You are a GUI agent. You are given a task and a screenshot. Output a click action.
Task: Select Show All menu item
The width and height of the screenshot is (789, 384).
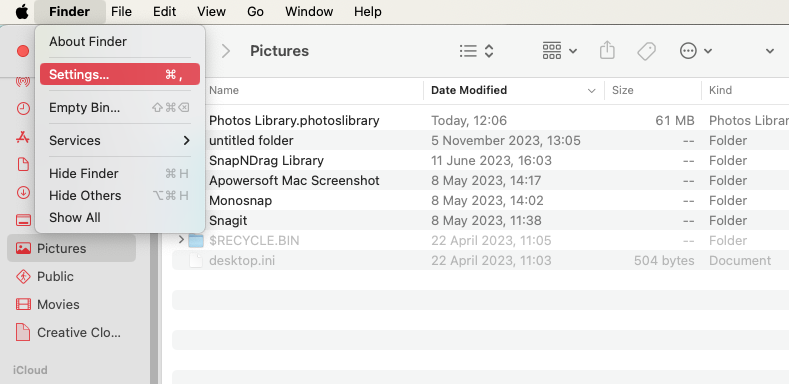pyautogui.click(x=120, y=218)
